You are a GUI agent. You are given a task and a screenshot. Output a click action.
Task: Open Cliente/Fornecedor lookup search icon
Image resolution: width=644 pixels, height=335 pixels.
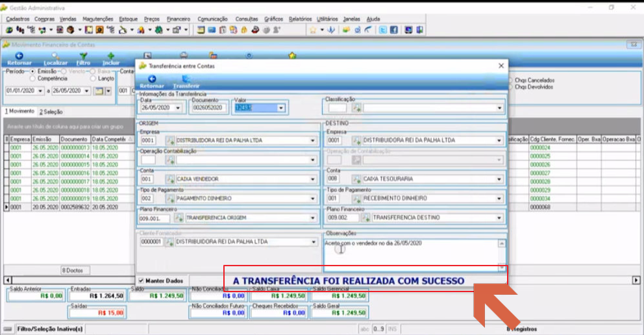click(169, 242)
